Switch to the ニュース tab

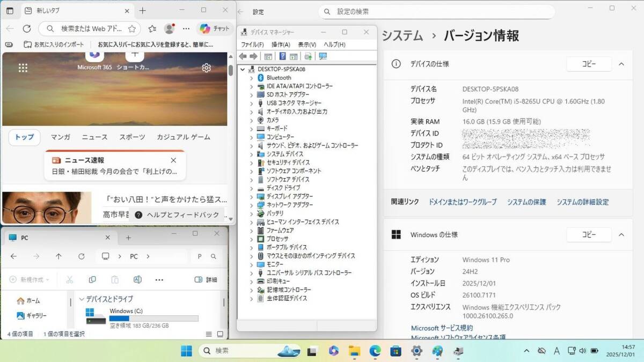[x=94, y=137]
